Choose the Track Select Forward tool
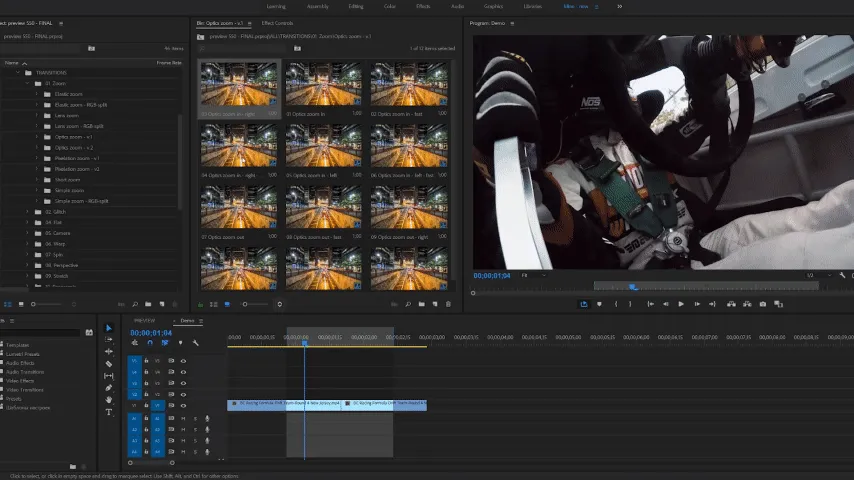The width and height of the screenshot is (854, 480). coord(109,340)
